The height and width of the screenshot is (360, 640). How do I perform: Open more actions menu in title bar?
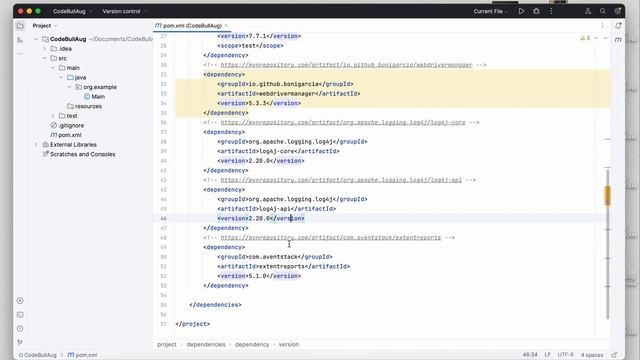[551, 11]
